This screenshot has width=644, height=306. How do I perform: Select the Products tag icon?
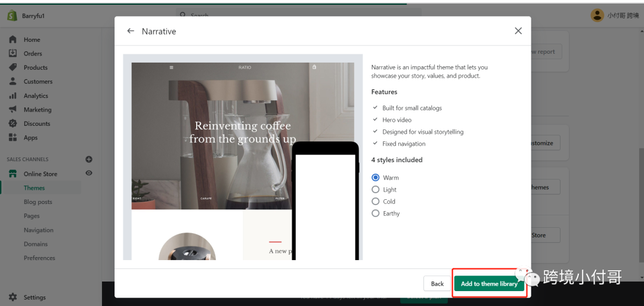tap(13, 67)
